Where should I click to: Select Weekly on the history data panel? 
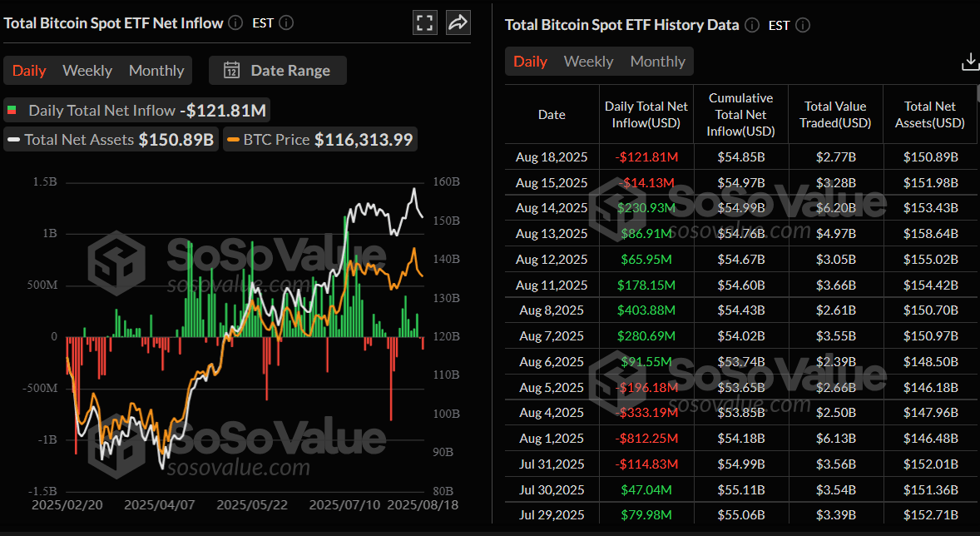[x=588, y=61]
